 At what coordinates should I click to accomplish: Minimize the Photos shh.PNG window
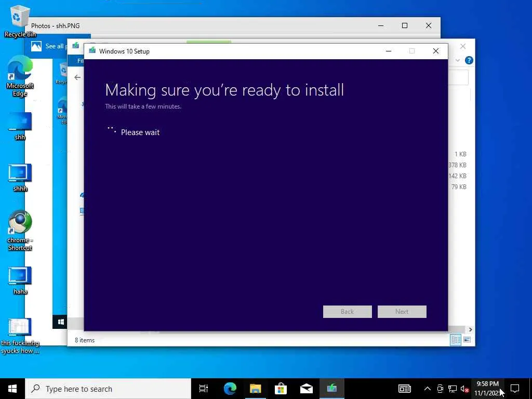coord(381,25)
